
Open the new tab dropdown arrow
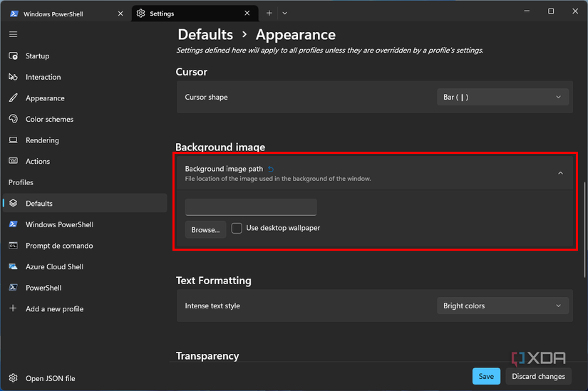pyautogui.click(x=284, y=13)
